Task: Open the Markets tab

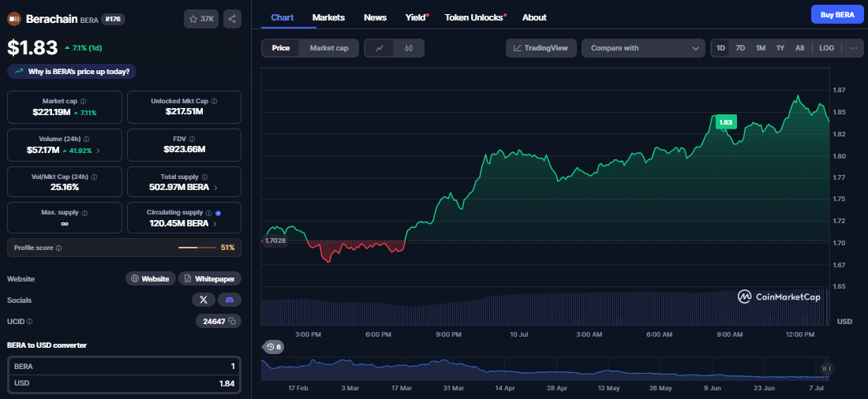Action: [x=328, y=17]
